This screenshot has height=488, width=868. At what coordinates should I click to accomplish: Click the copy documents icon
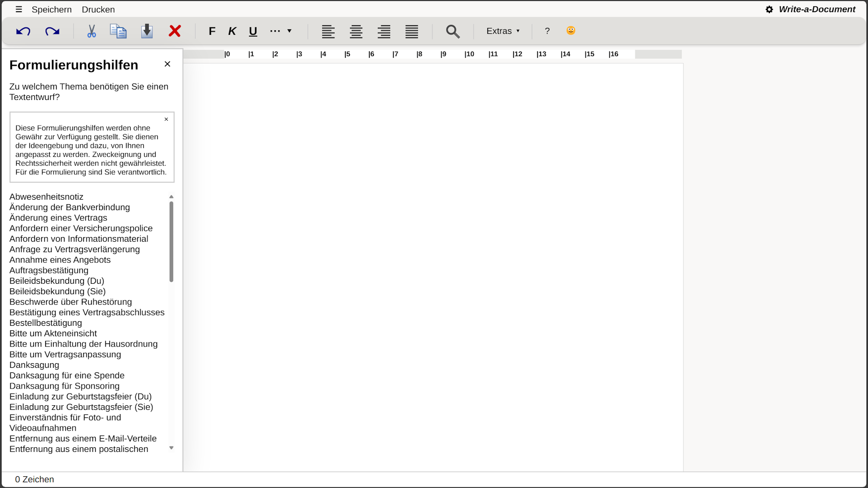click(118, 31)
